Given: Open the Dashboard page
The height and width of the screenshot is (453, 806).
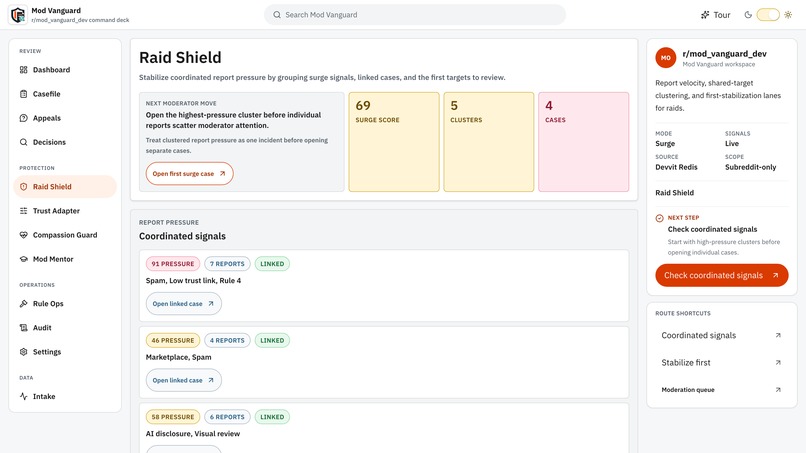Looking at the screenshot, I should tap(65, 70).
